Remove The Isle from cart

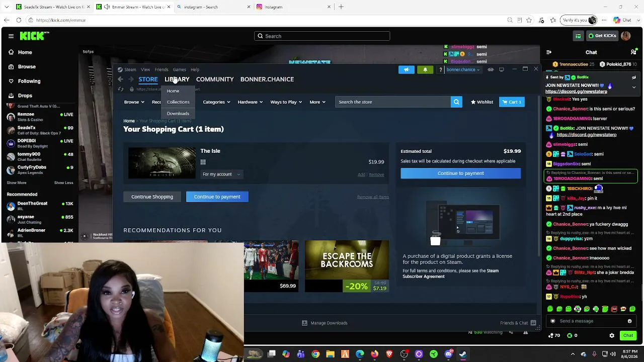(x=376, y=175)
